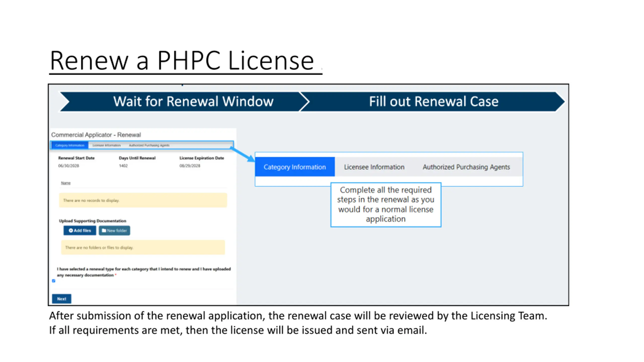Select the enlarged Licensee Information tab
Image resolution: width=644 pixels, height=362 pixels.
pos(374,167)
